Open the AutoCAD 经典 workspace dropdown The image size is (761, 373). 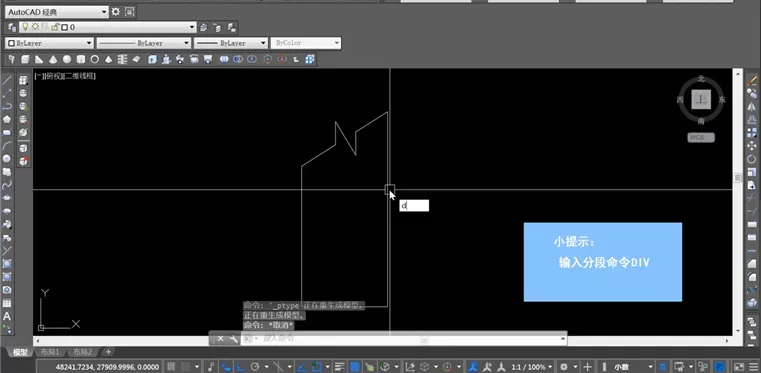point(57,12)
